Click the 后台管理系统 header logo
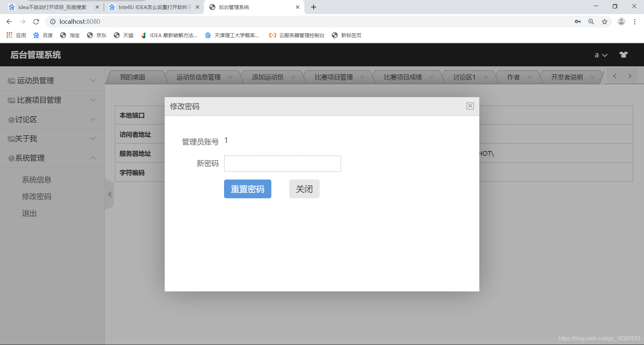Screen dimensions: 644x345 (x=36, y=55)
